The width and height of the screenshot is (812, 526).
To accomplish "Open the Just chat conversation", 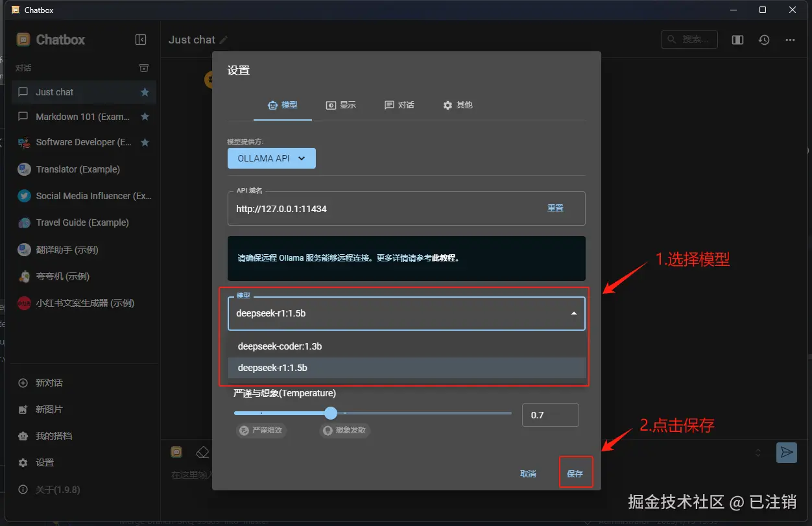I will coord(84,92).
